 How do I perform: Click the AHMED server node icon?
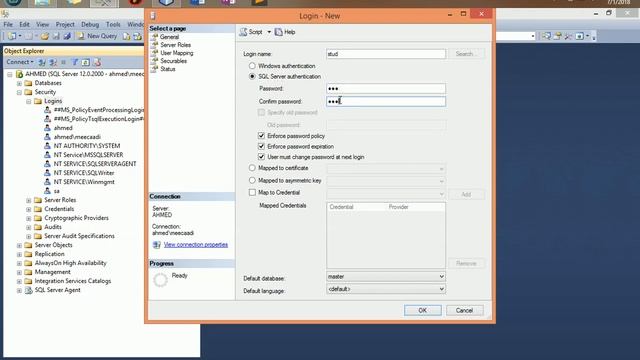(19, 74)
